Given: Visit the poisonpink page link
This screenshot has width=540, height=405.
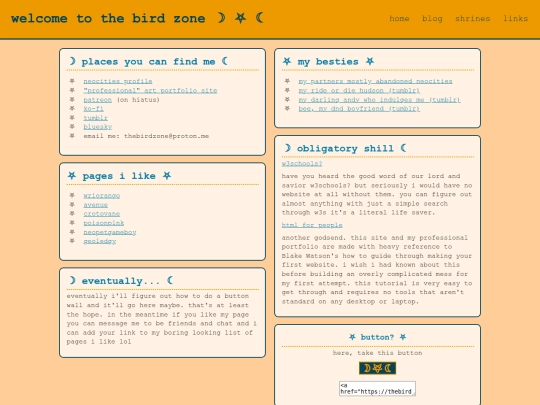Looking at the screenshot, I should [x=104, y=223].
